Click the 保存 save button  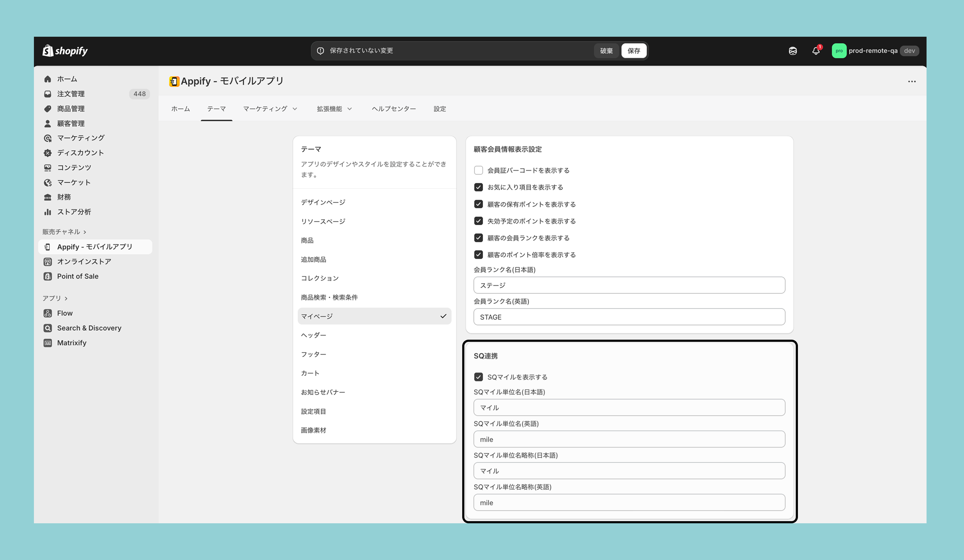point(634,51)
